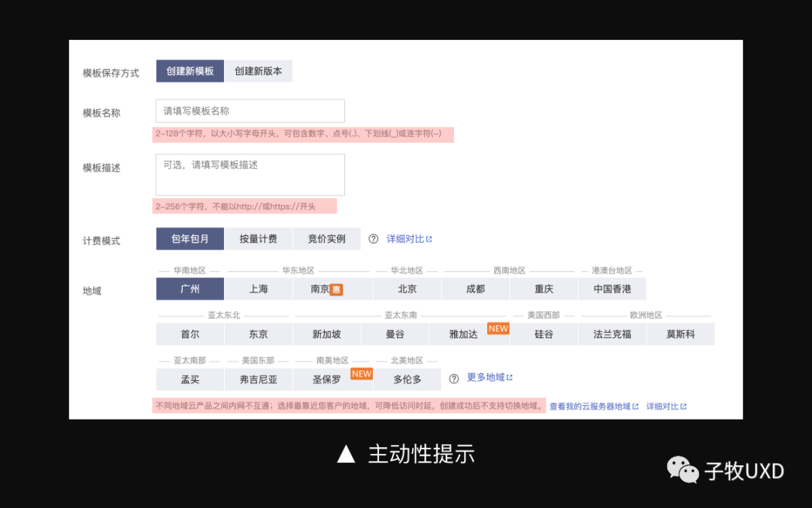Open the 详细对比 link next to billing mode
Viewport: 812px width, 508px height.
click(409, 239)
